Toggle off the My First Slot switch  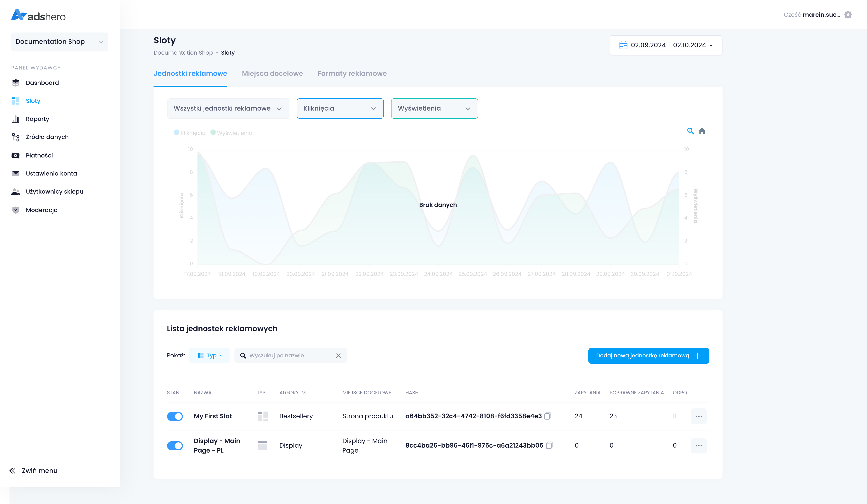click(x=175, y=416)
